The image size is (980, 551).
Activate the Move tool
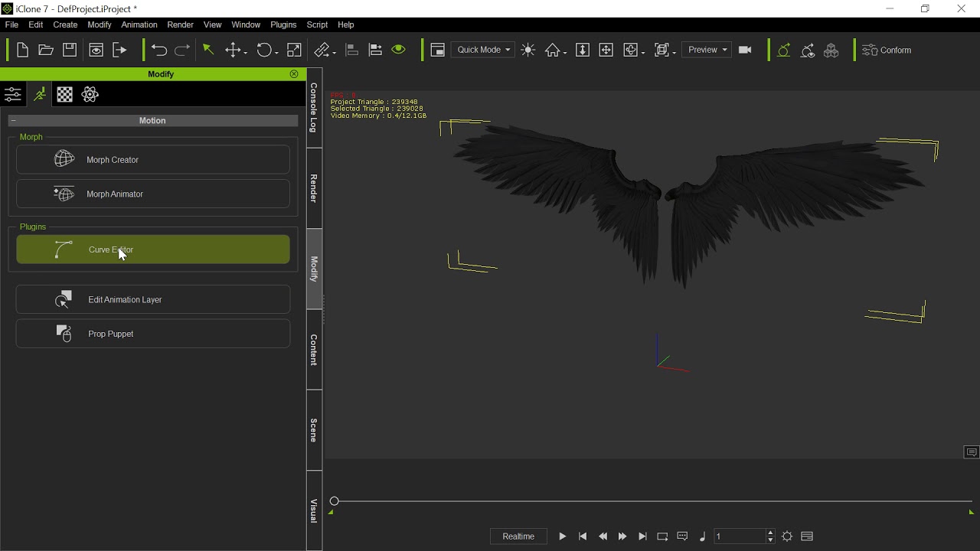pos(234,50)
